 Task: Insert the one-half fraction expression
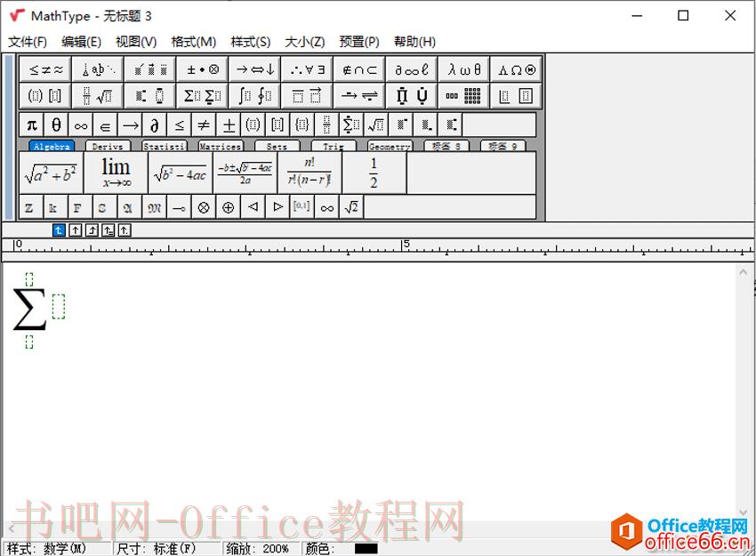pos(374,173)
